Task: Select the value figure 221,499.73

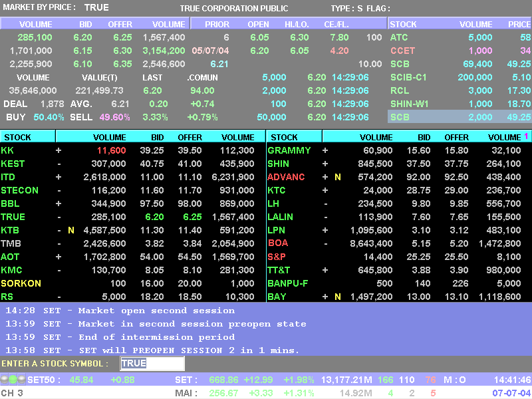Action: [100, 90]
